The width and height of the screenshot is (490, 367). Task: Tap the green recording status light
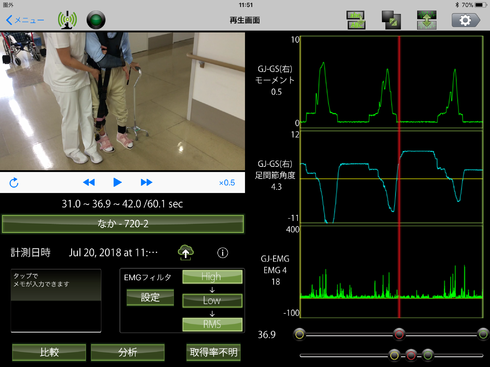click(96, 20)
